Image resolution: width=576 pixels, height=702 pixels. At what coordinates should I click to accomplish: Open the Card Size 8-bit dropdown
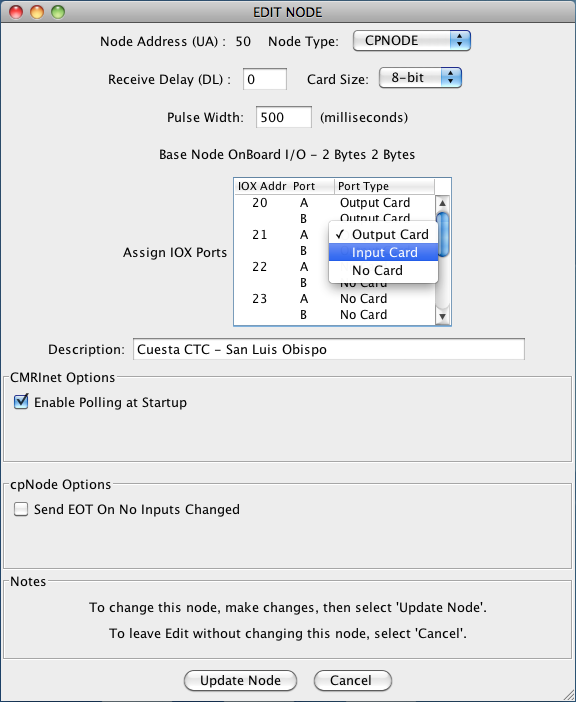coord(420,78)
